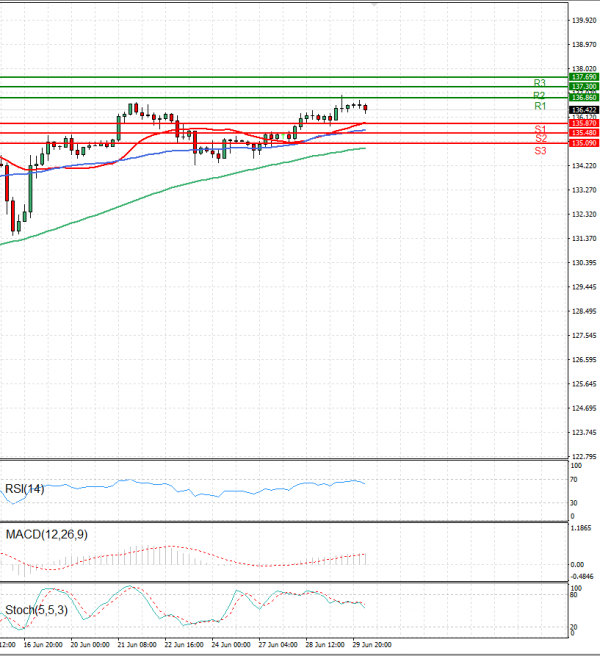
Task: Click the 24 Jun 00:00 time axis label
Action: click(x=229, y=646)
